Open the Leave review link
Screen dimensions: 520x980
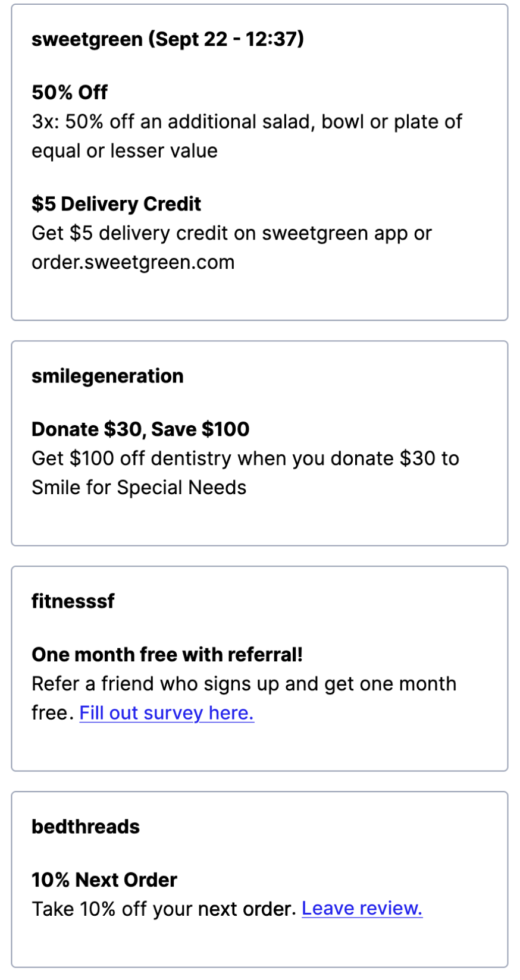[x=362, y=909]
